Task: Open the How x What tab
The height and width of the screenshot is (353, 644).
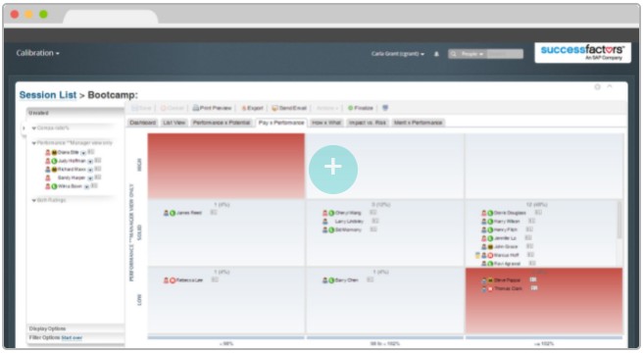Action: (x=326, y=123)
